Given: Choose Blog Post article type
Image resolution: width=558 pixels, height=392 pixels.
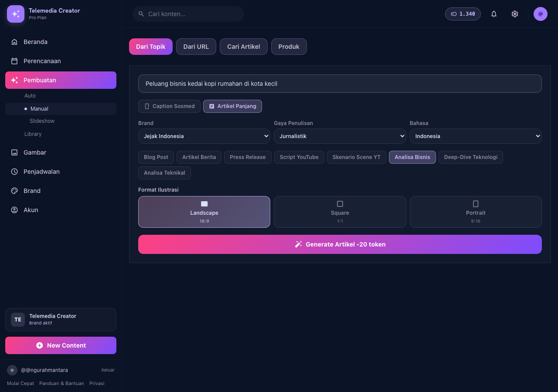Looking at the screenshot, I should point(156,157).
